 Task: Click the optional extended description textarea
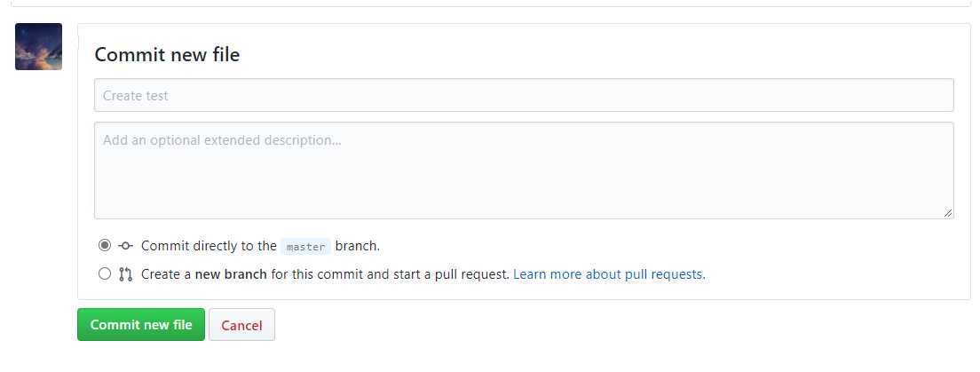pos(524,170)
